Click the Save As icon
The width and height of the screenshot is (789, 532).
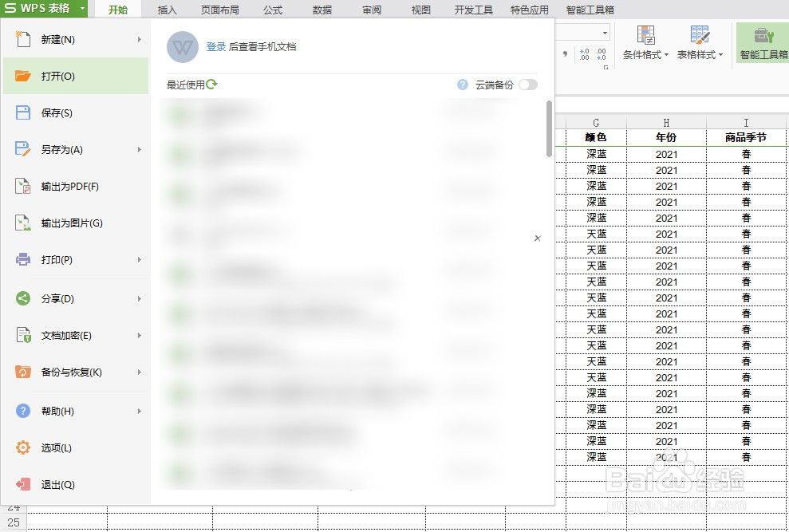pyautogui.click(x=23, y=149)
